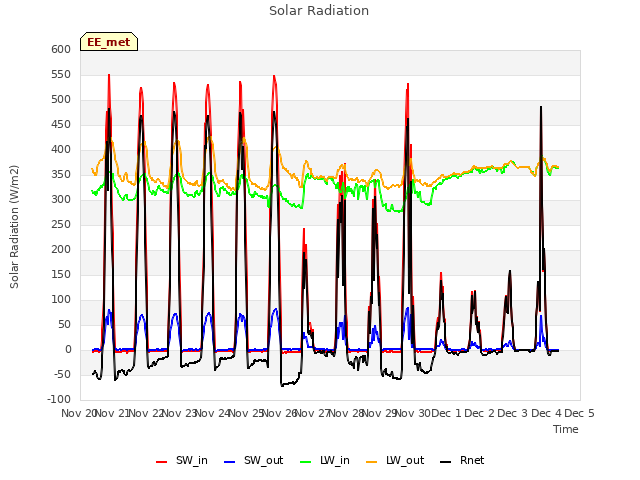Screen dimensions: 640x480
Task: Click the Solar Radiation chart title
Action: [319, 11]
